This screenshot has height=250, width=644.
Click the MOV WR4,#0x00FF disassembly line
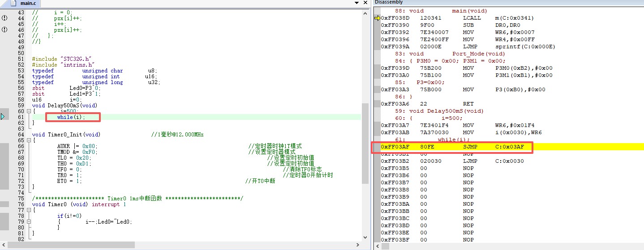(x=458, y=39)
